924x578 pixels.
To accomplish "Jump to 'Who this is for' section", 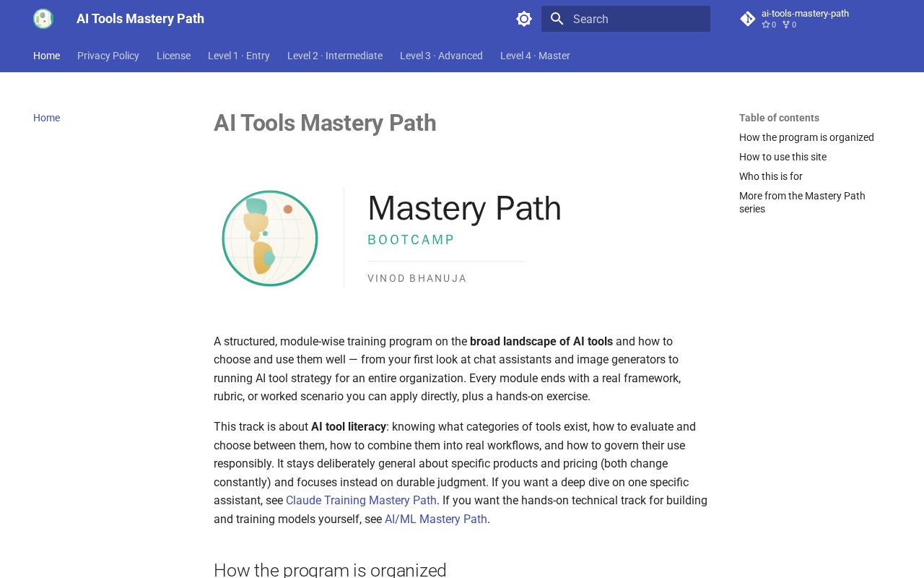I will click(771, 176).
